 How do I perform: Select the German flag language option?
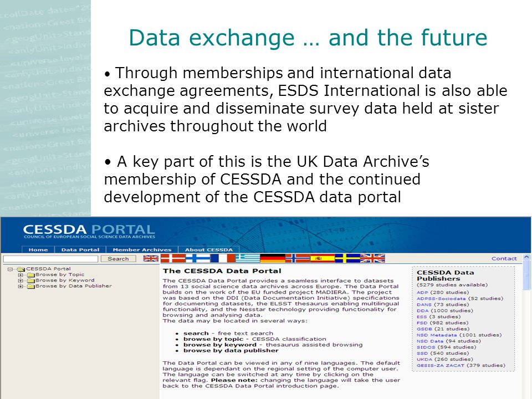[x=273, y=259]
